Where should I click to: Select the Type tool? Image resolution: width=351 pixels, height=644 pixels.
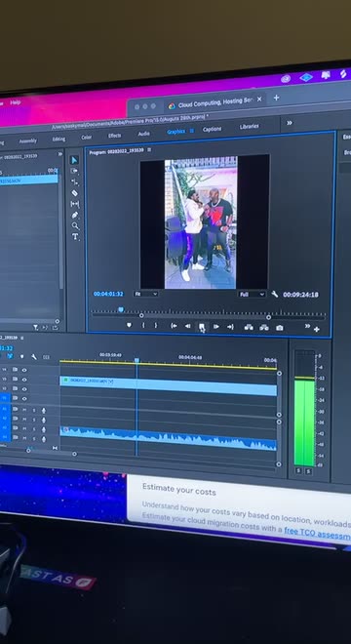click(x=75, y=236)
